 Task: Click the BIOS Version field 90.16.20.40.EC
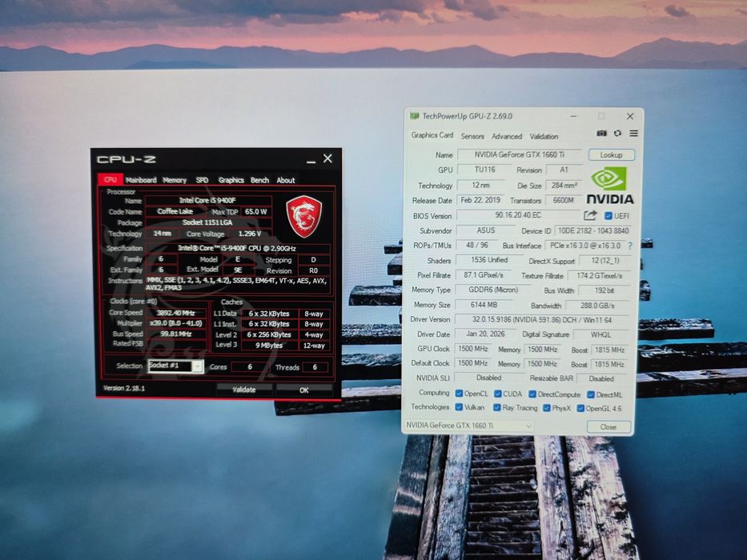tap(518, 215)
